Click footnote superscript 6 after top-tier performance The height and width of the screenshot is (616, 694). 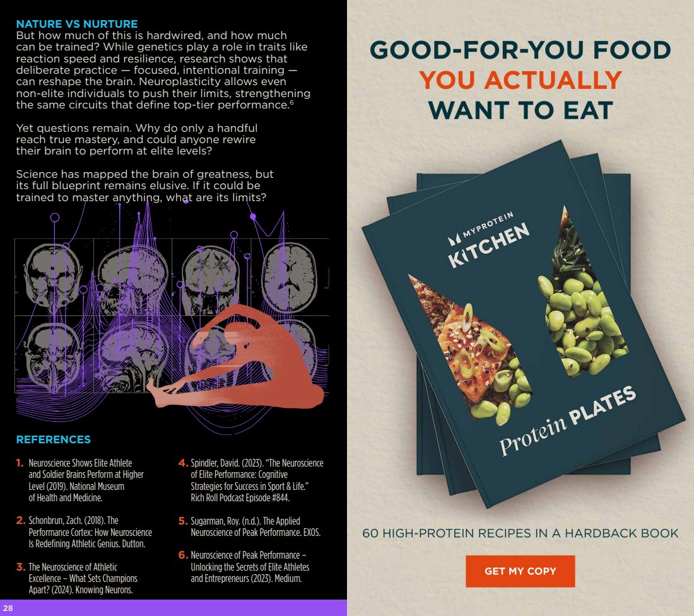coord(291,103)
